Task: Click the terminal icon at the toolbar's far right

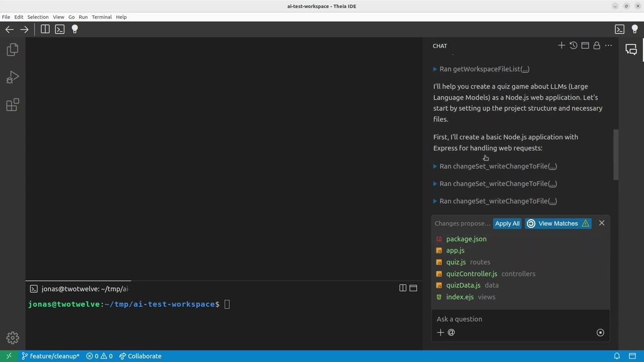Action: (620, 29)
